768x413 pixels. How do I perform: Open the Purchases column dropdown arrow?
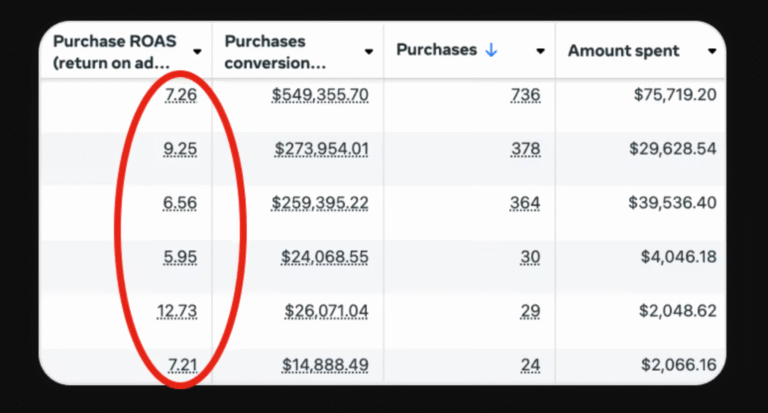point(541,52)
